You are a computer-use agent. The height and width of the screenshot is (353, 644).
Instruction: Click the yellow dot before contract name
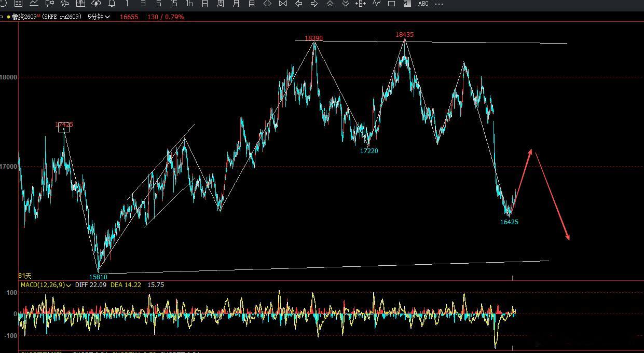click(8, 17)
